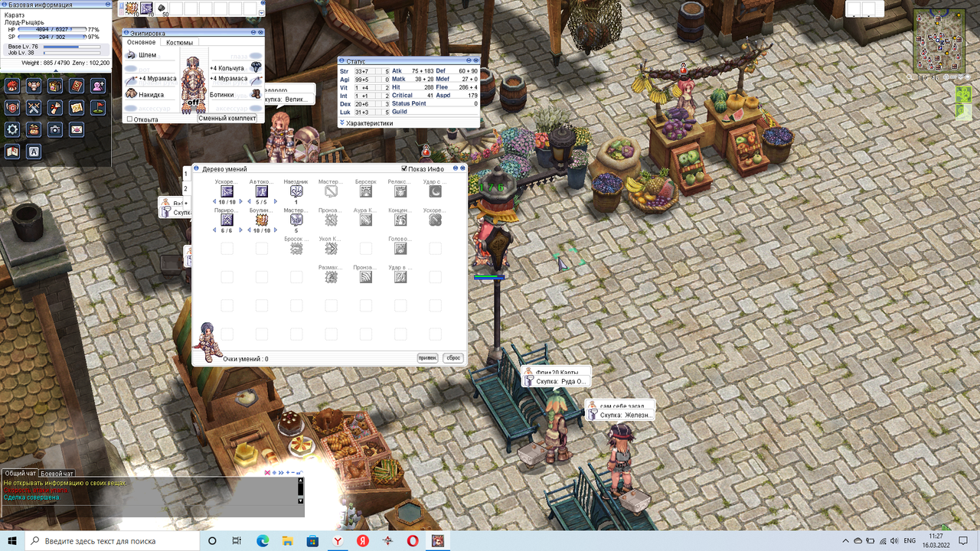
Task: Select skill tree tab 2
Action: point(185,188)
